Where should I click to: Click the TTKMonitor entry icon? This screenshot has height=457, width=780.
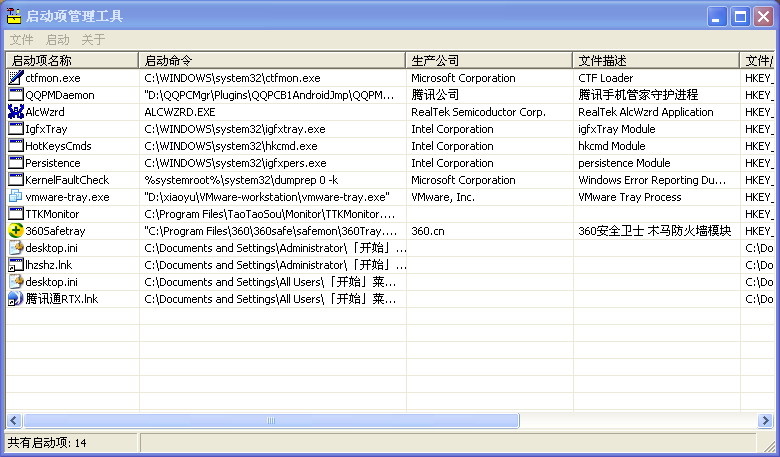pyautogui.click(x=16, y=213)
